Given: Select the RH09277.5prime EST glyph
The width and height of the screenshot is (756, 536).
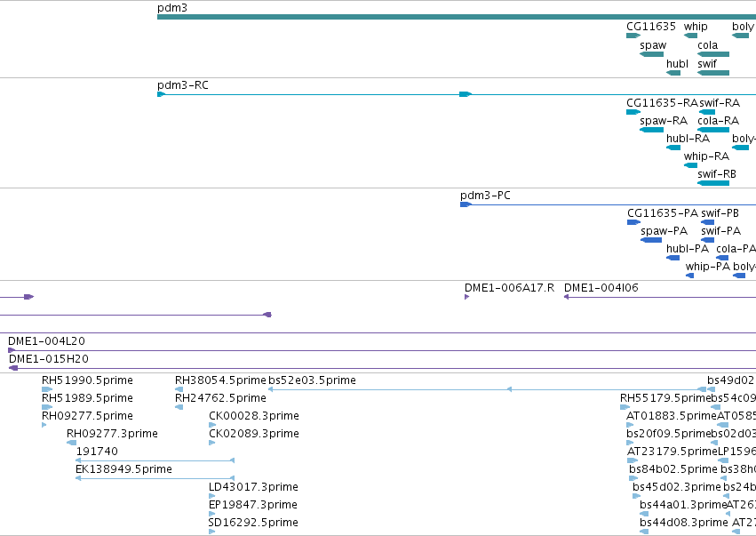Looking at the screenshot, I should tap(44, 425).
